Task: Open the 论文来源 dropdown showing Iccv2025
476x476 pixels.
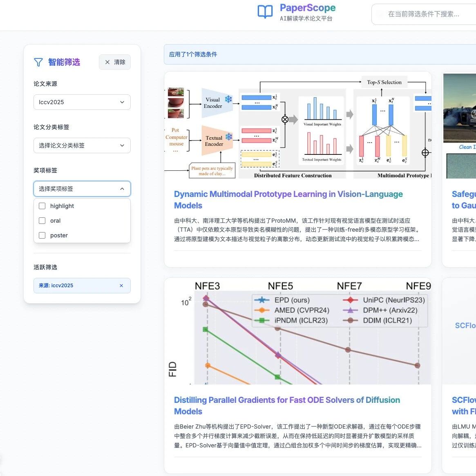Action: tap(82, 102)
